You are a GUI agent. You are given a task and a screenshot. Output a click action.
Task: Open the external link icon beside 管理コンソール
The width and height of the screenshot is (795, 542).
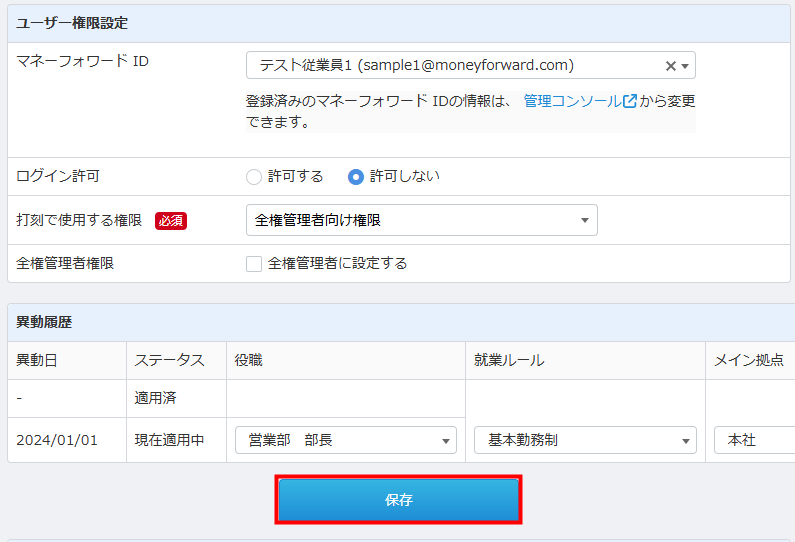(630, 101)
